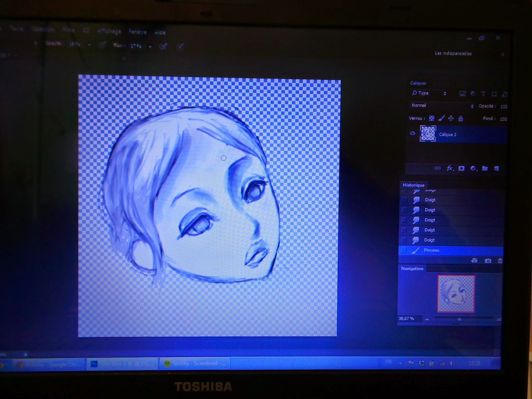Create a new adjustment layer icon
This screenshot has height=399, width=532.
pyautogui.click(x=473, y=169)
